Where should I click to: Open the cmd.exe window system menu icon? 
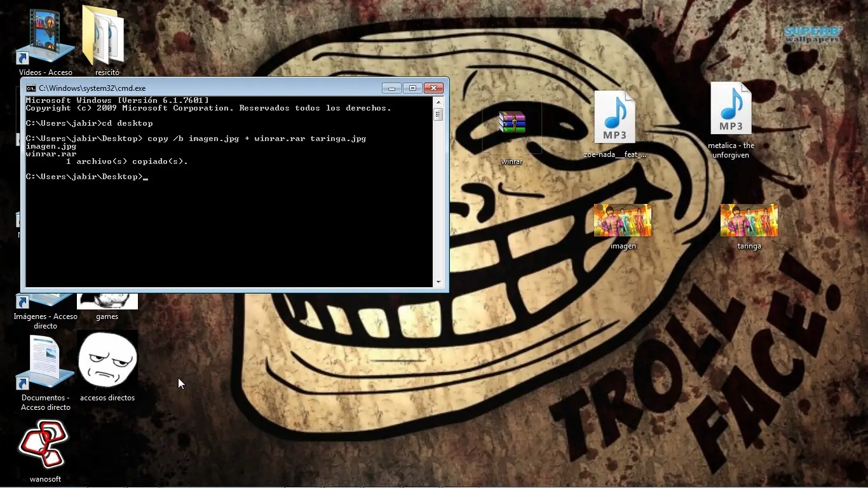[x=31, y=88]
